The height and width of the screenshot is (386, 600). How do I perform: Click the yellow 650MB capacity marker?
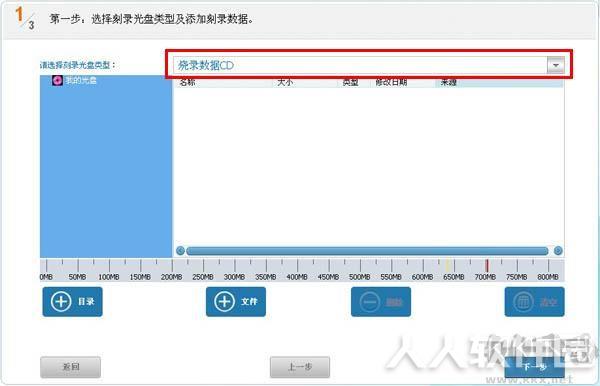pos(448,265)
